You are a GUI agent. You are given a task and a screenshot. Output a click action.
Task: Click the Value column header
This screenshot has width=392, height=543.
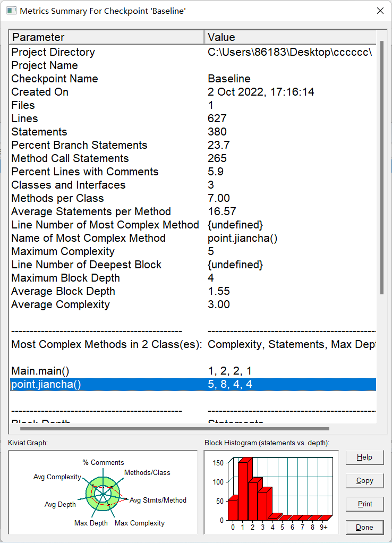coord(290,37)
